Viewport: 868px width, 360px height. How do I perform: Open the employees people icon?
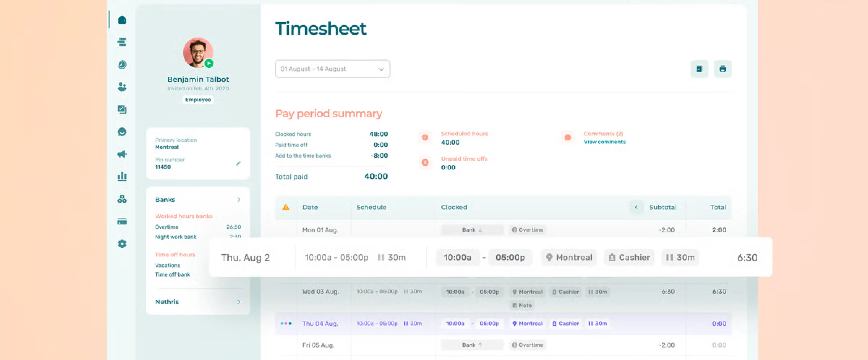[x=122, y=87]
